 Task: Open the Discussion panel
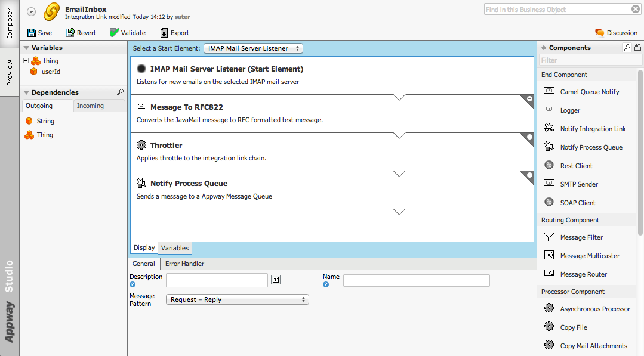coord(616,33)
